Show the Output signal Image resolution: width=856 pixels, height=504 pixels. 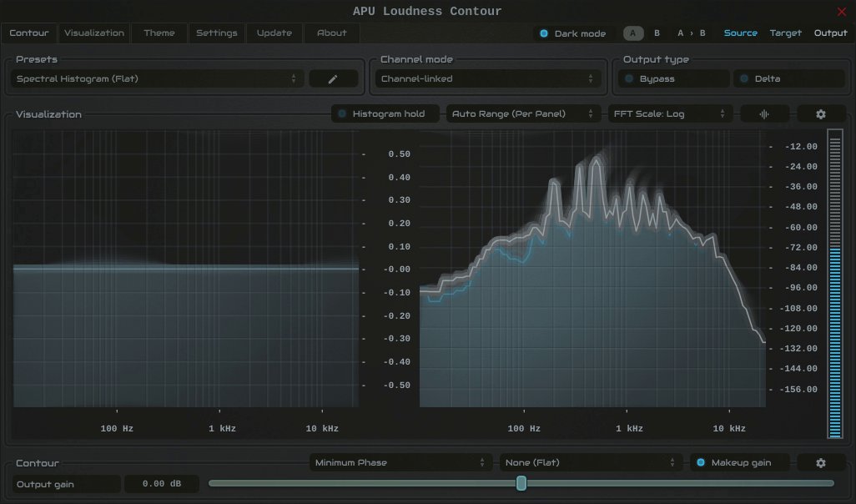click(830, 33)
